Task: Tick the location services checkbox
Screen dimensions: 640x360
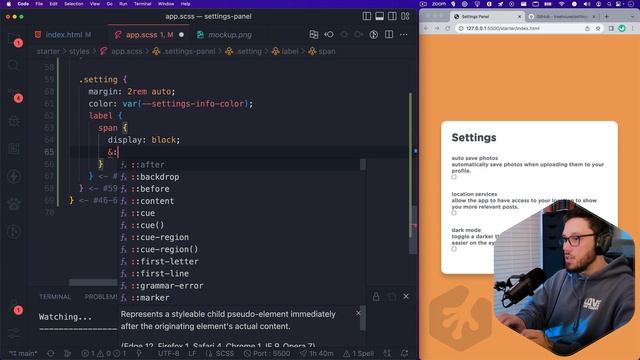Action: [x=454, y=213]
